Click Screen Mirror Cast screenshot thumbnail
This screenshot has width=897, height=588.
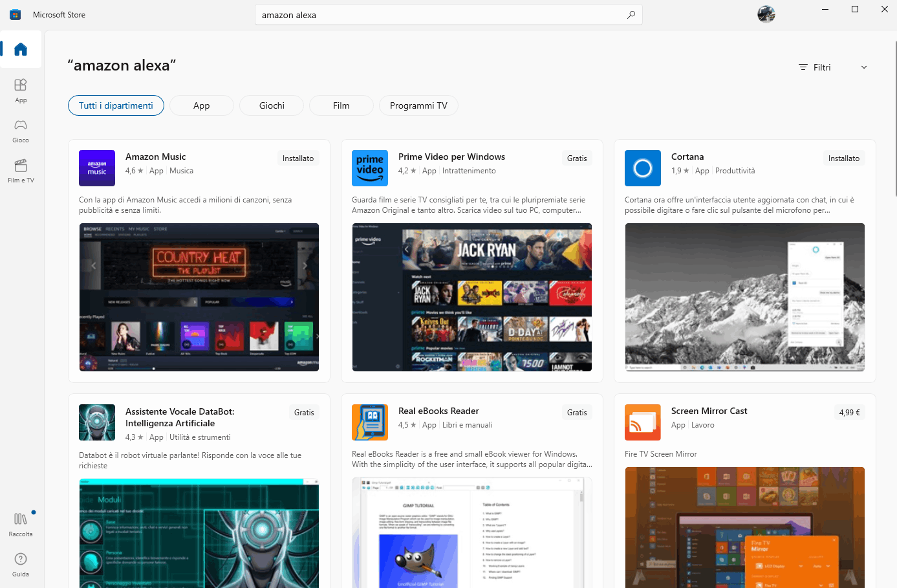[x=745, y=527]
